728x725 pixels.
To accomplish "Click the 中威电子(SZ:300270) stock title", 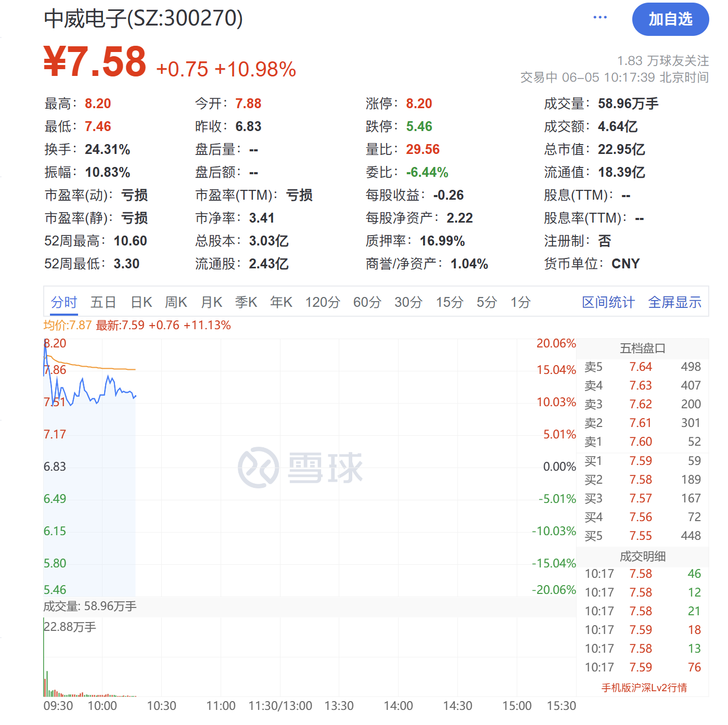I will (143, 19).
